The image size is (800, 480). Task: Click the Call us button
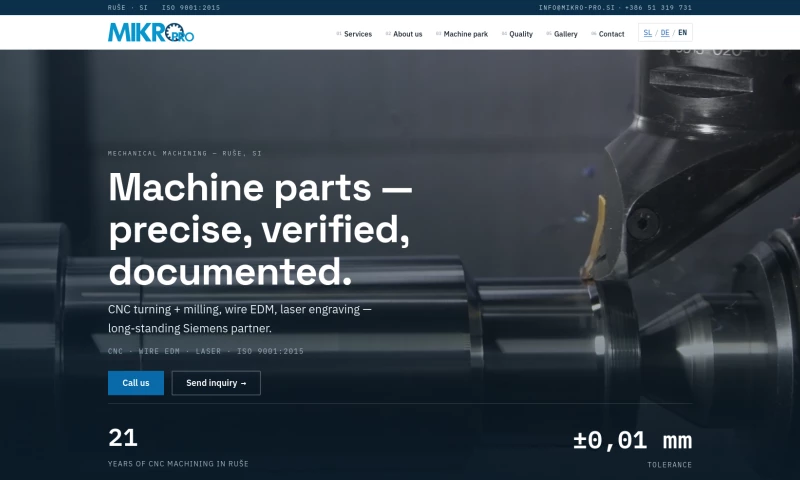click(x=136, y=383)
